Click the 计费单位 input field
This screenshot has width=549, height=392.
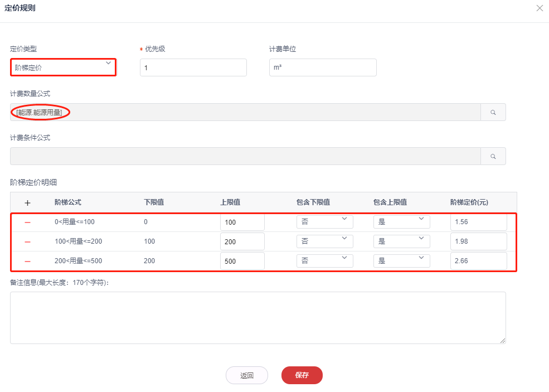coord(323,67)
